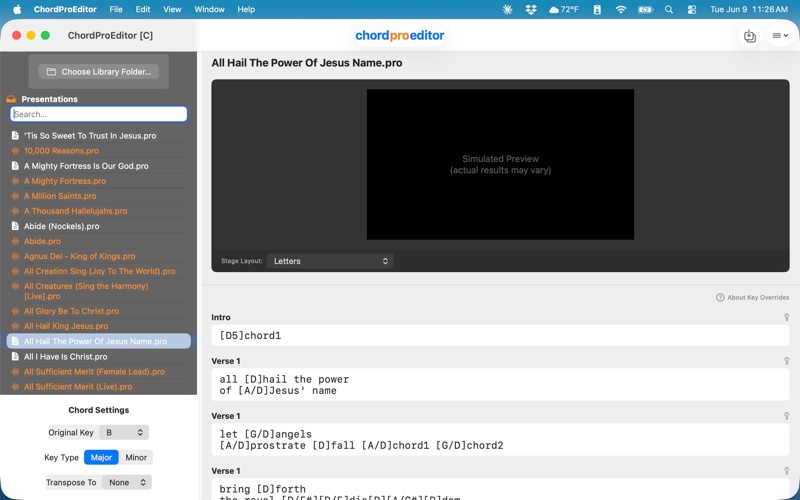Open the Window menu
Screen dimensions: 800x500
coord(209,9)
